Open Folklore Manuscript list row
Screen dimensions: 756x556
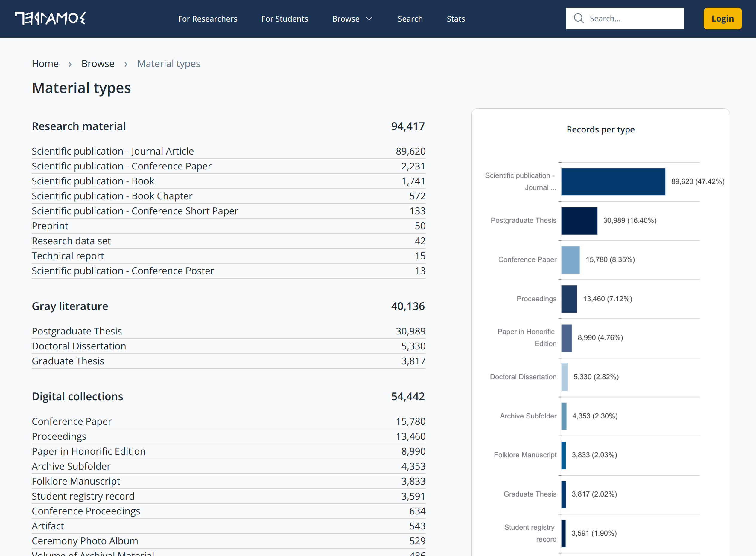click(x=228, y=481)
